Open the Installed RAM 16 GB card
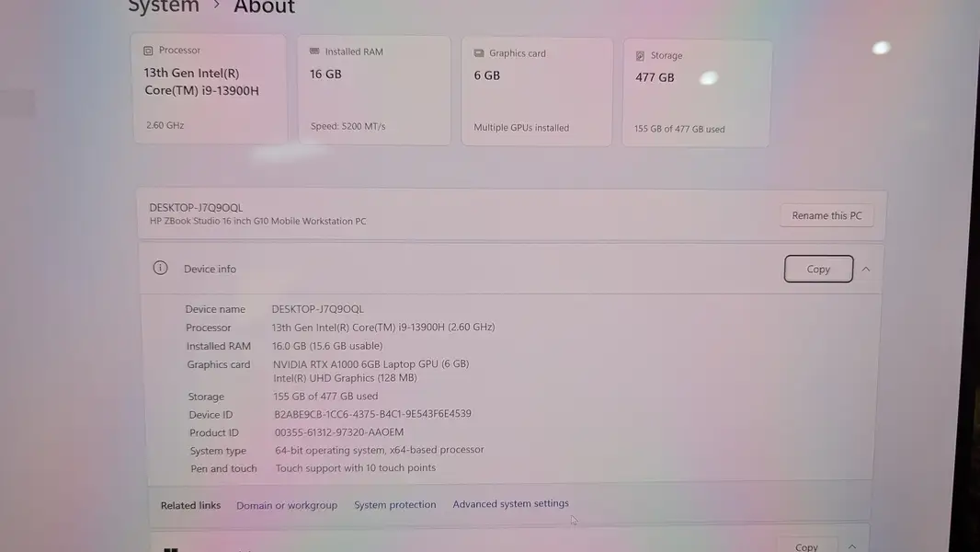This screenshot has width=980, height=552. (x=374, y=91)
